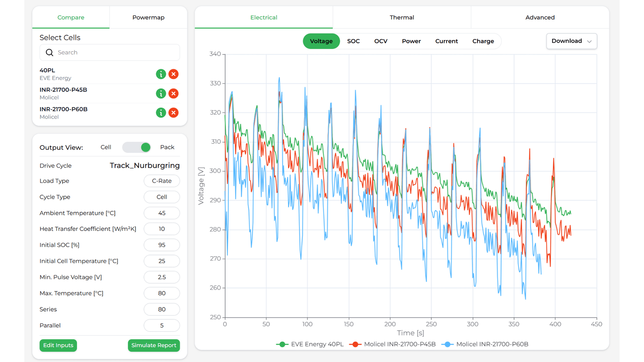Viewport: 644px width, 362px height.
Task: Delete INR-21700-P60B from the cell list
Action: [x=173, y=113]
